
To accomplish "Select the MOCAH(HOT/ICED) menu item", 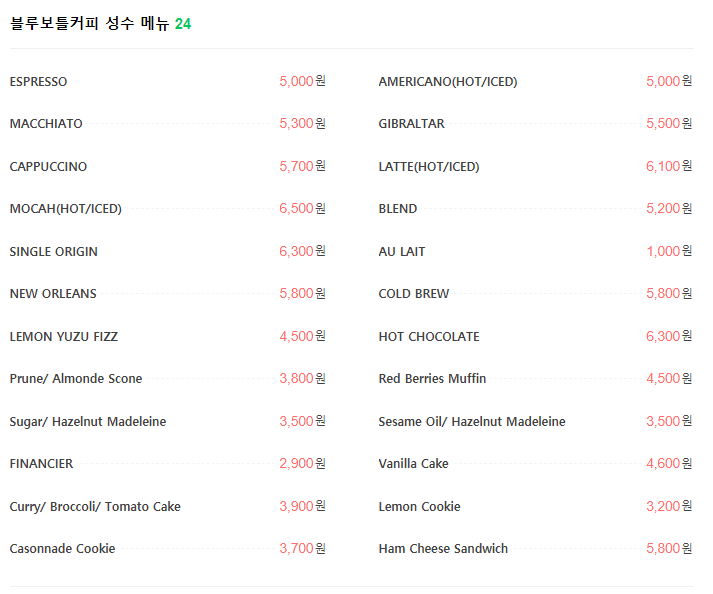I will point(65,209).
